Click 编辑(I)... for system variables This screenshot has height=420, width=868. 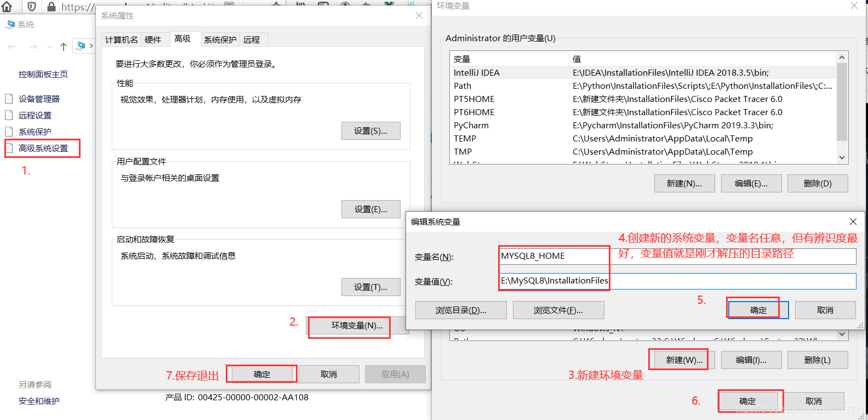751,360
